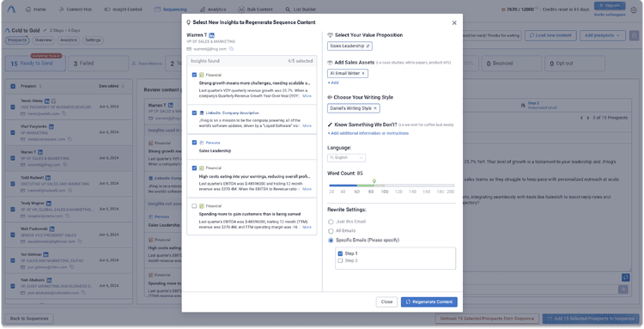Click the trash icon beside Add prospects
This screenshot has width=644, height=329.
(634, 36)
